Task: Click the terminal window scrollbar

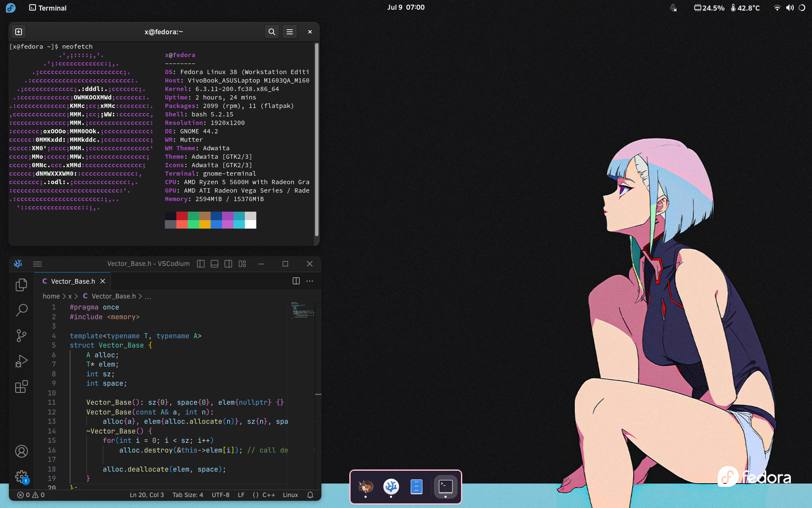Action: [316, 140]
